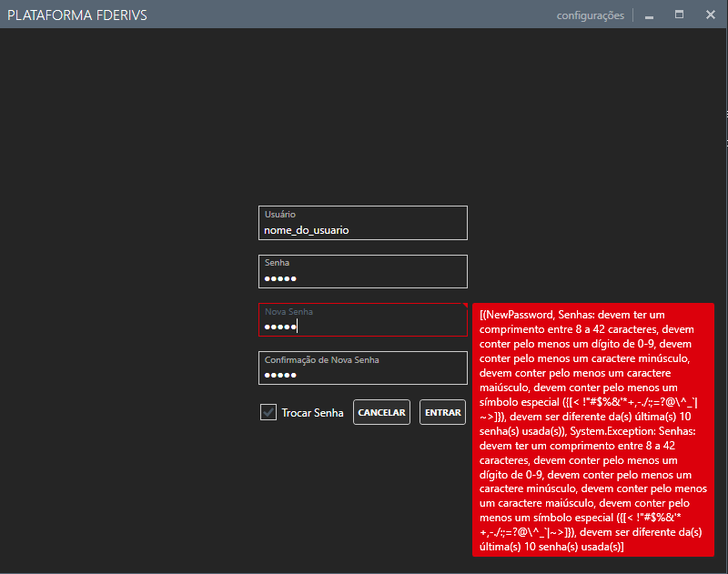
Task: Maximize the Plataforma FDERIVS window
Action: click(679, 15)
